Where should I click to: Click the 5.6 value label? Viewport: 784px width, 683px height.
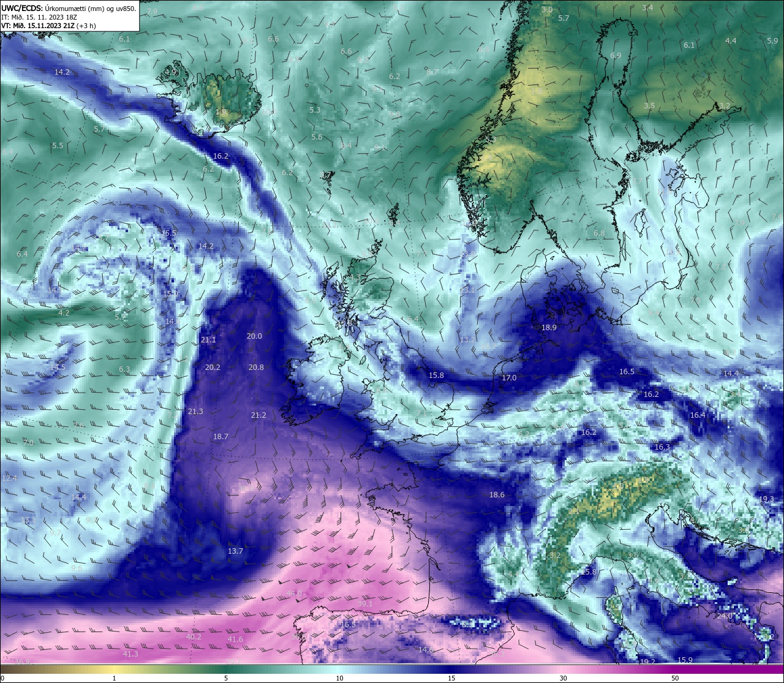pos(317,137)
